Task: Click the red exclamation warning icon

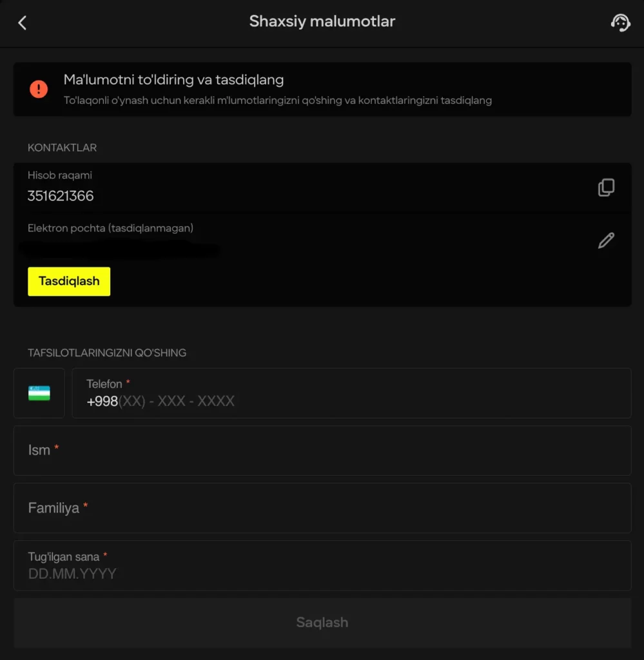Action: point(39,89)
